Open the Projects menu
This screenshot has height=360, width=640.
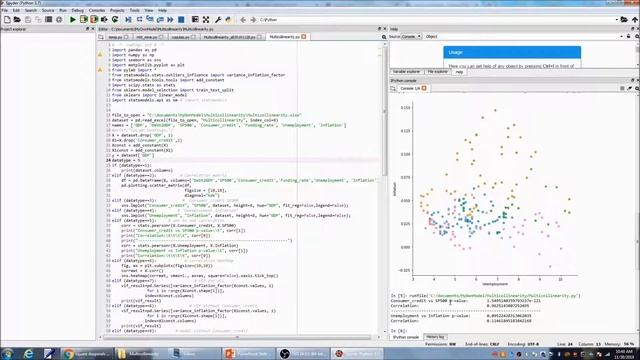117,10
